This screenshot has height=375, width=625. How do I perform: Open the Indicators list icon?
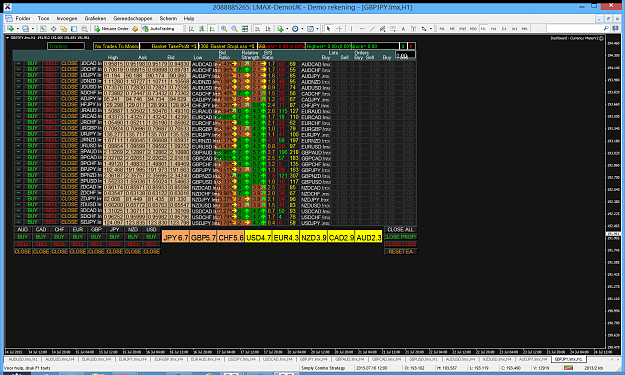point(280,29)
